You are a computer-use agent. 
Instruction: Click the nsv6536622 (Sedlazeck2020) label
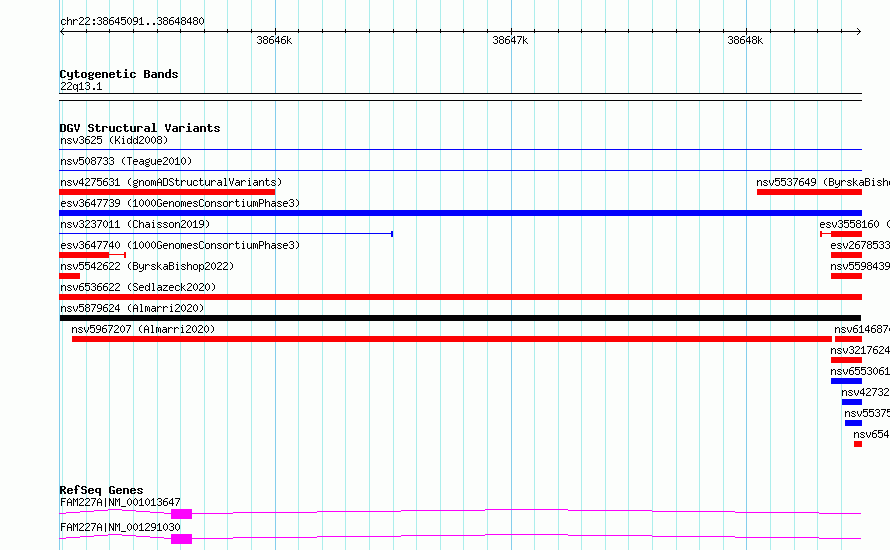tap(138, 287)
